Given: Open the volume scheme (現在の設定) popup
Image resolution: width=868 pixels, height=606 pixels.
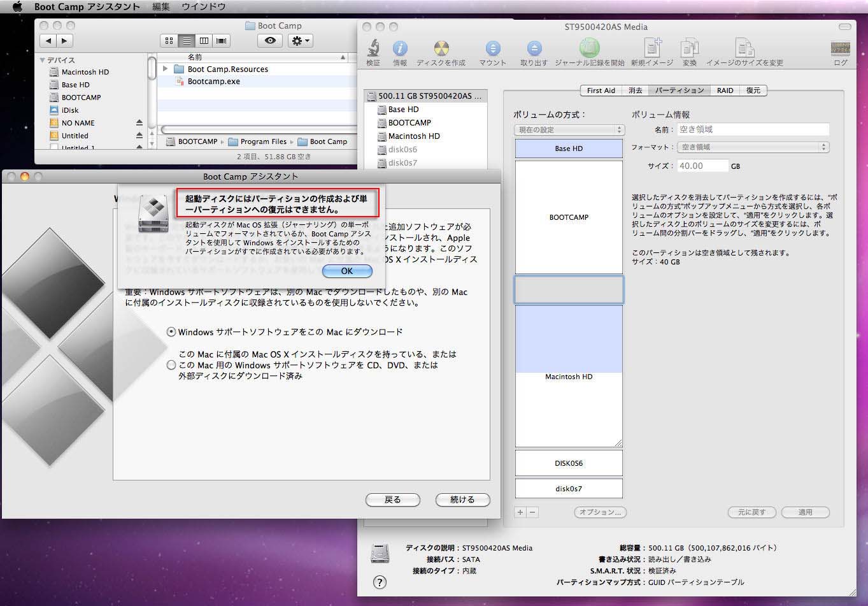Looking at the screenshot, I should 569,129.
